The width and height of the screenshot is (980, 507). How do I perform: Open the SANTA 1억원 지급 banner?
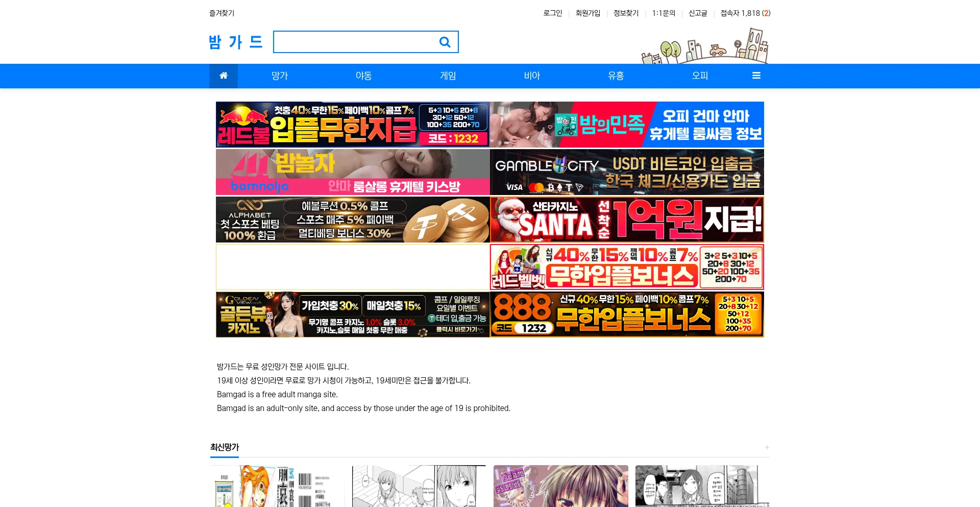point(627,220)
